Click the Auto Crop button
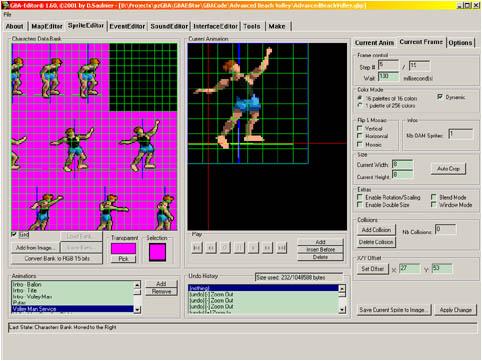Viewport: 482px width, 361px height. (x=448, y=169)
